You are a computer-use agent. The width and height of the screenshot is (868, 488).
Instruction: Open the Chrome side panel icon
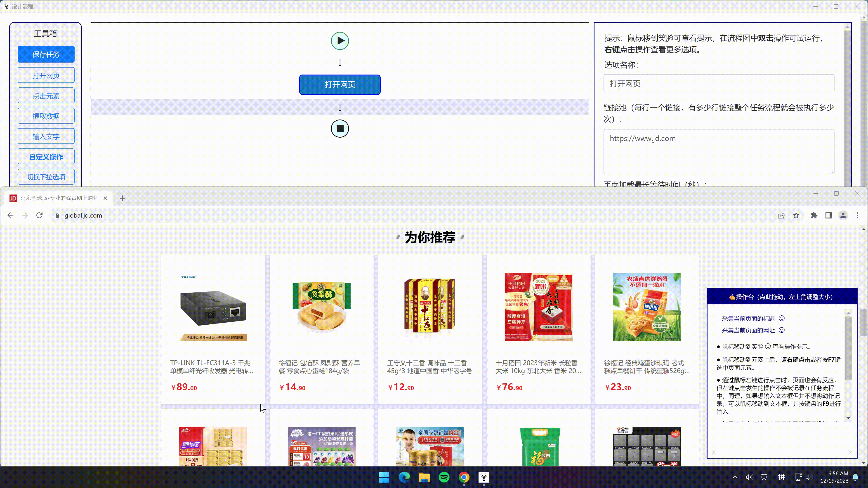pos(829,215)
